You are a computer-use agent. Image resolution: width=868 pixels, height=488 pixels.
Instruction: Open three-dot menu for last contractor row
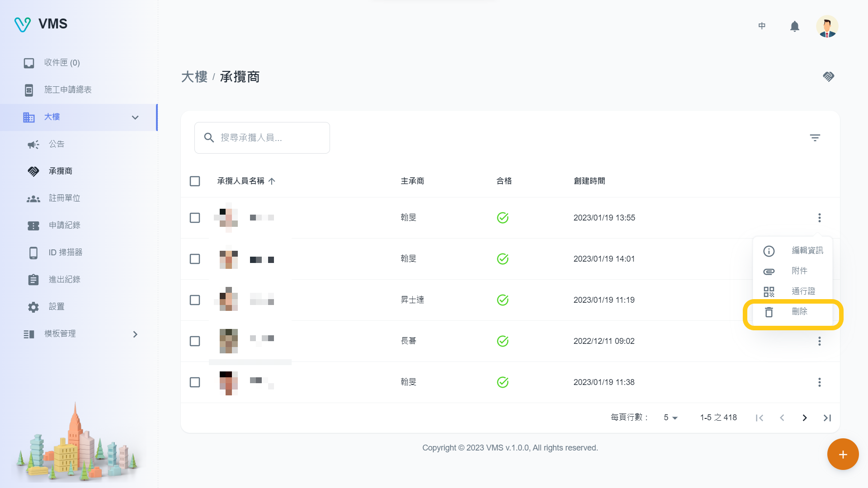819,382
